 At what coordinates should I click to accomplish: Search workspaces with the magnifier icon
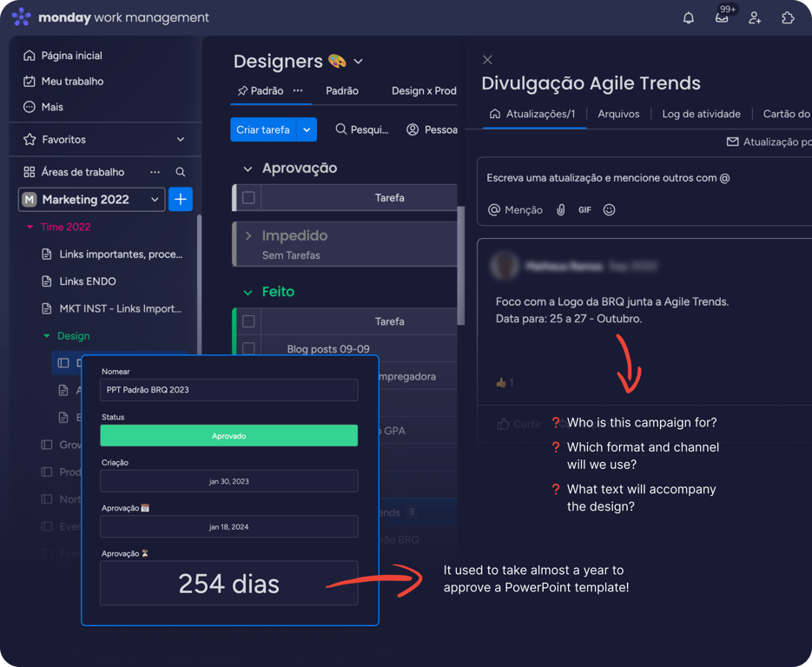(x=181, y=172)
